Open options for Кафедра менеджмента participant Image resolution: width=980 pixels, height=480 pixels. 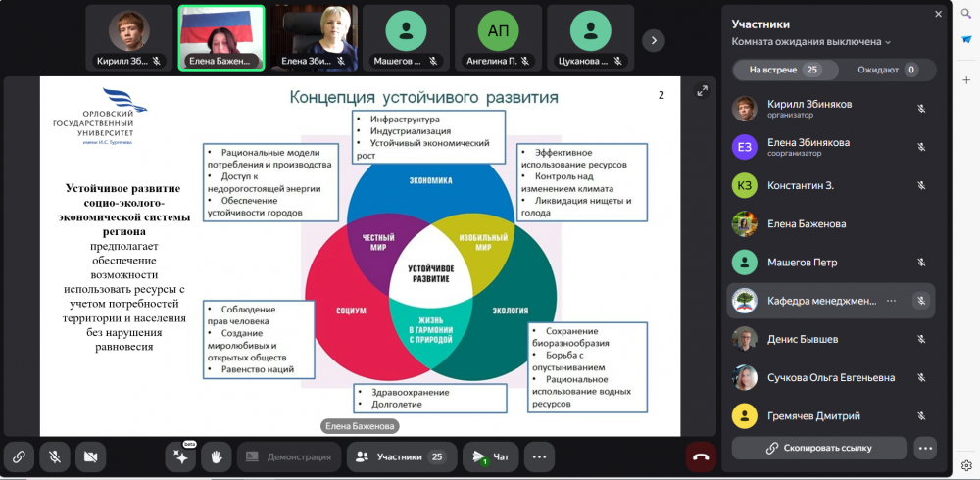(x=891, y=301)
